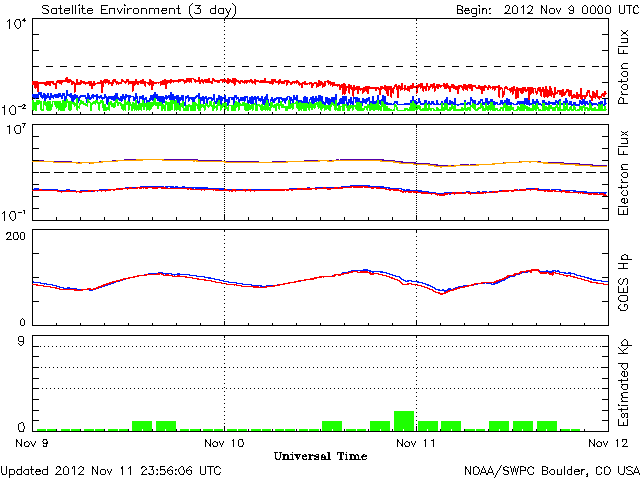Click the 'Satellite Environment (3 day)' title
The image size is (640, 480).
139,10
